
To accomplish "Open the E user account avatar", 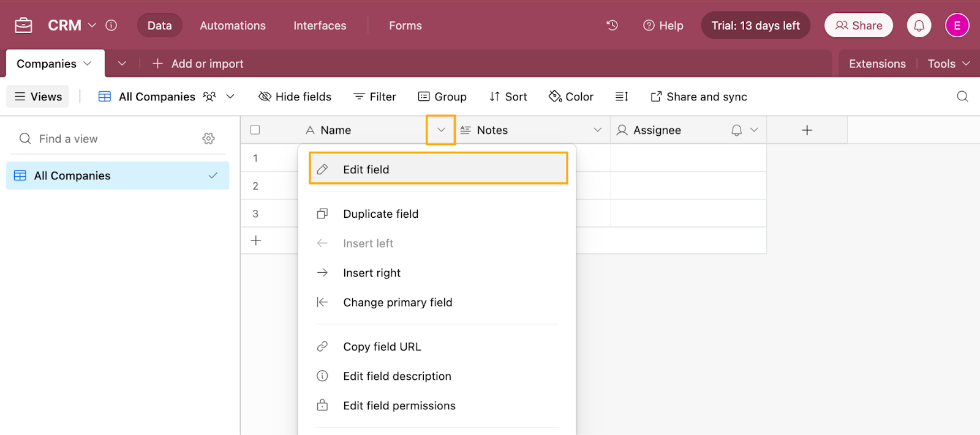I will (x=957, y=26).
